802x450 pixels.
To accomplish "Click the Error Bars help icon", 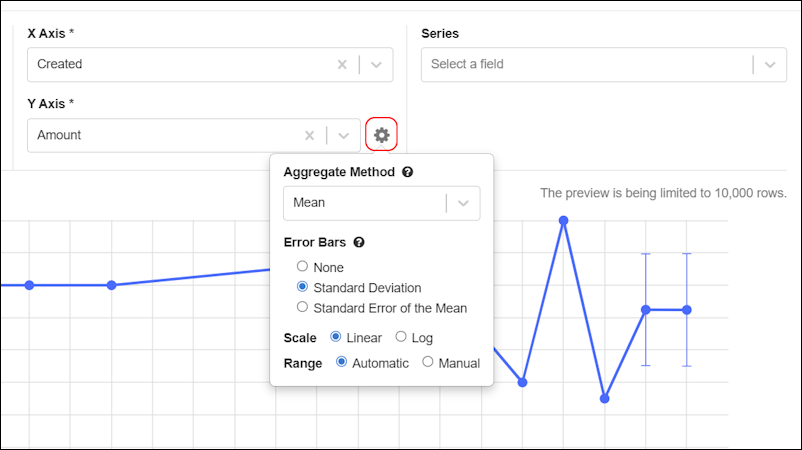I will pos(359,242).
